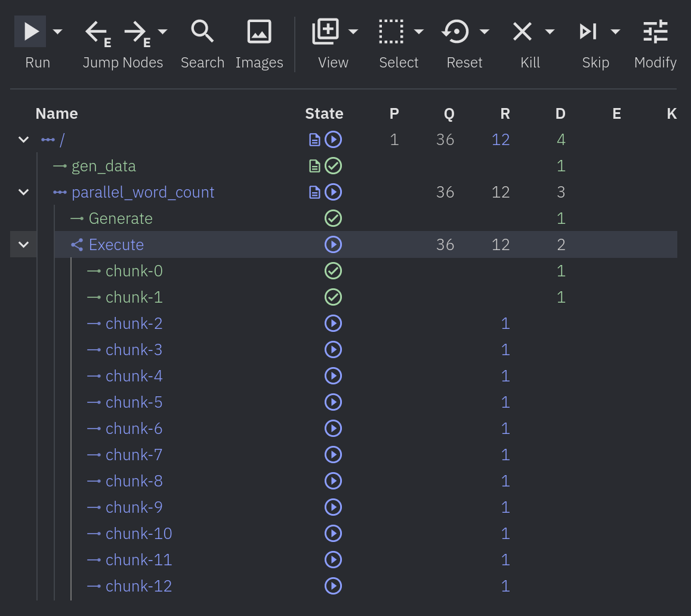Click running state icon of root /
The height and width of the screenshot is (616, 691).
click(333, 140)
